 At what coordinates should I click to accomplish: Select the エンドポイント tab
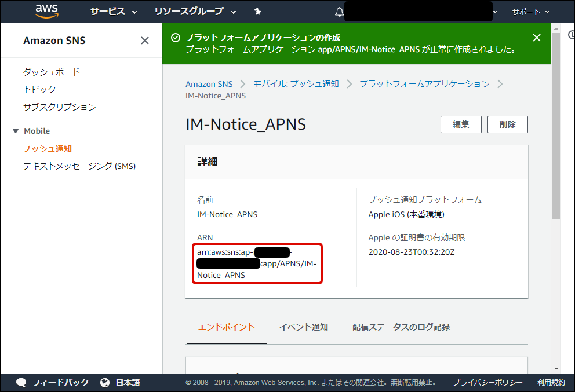click(x=226, y=327)
